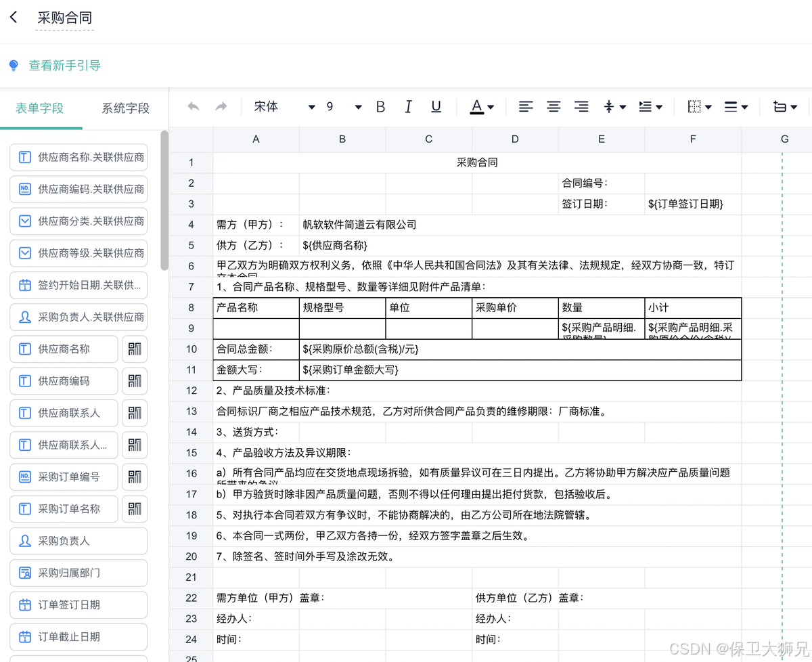This screenshot has height=662, width=812.
Task: Open merge cells options
Action: [x=780, y=107]
